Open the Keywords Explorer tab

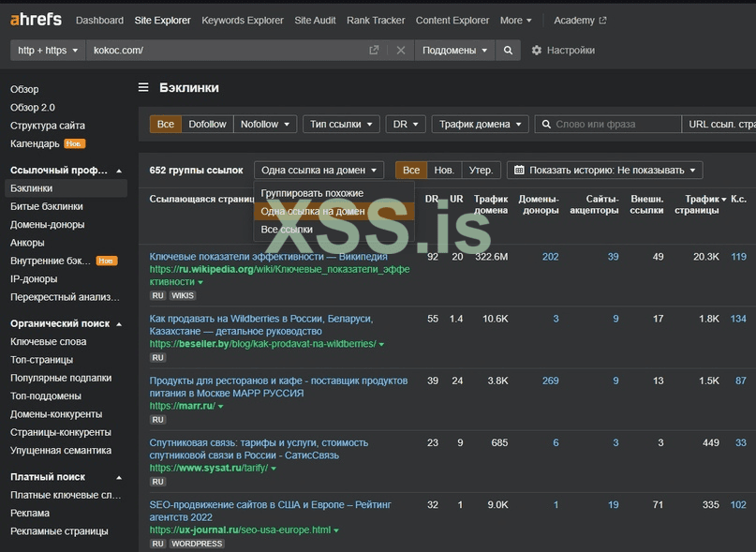pos(242,20)
